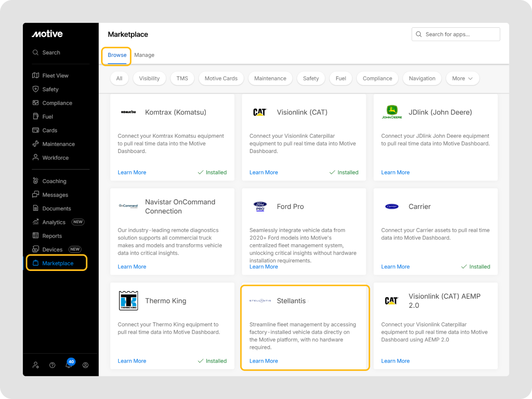Open Analytics in the sidebar
Screen dimensions: 532x399
(x=54, y=222)
